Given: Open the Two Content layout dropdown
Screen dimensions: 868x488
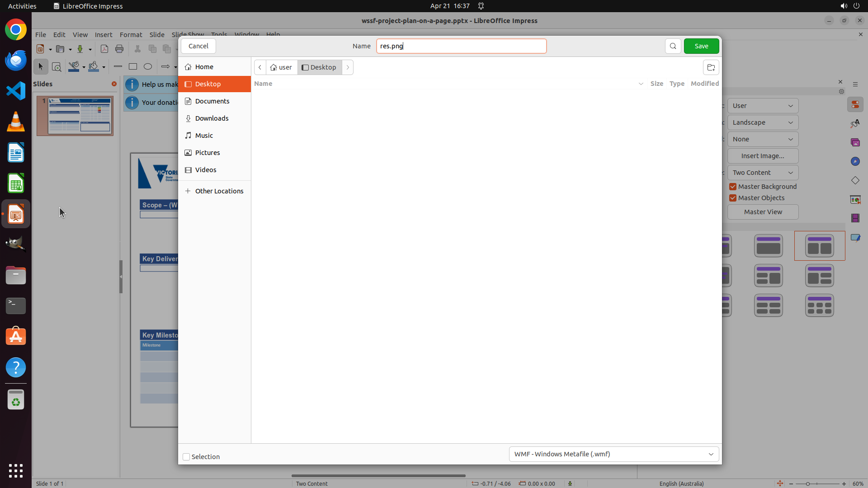Looking at the screenshot, I should click(763, 173).
